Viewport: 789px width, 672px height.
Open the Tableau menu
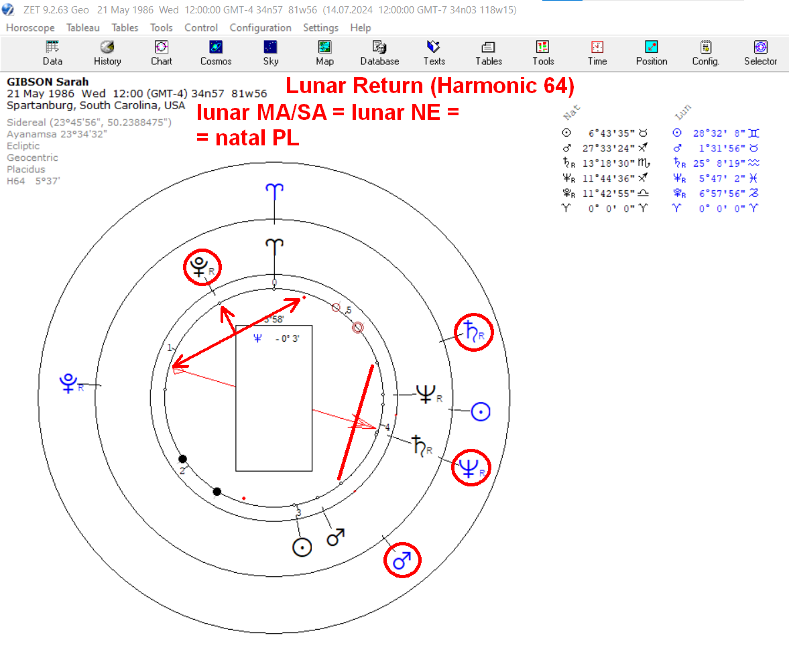click(x=83, y=27)
